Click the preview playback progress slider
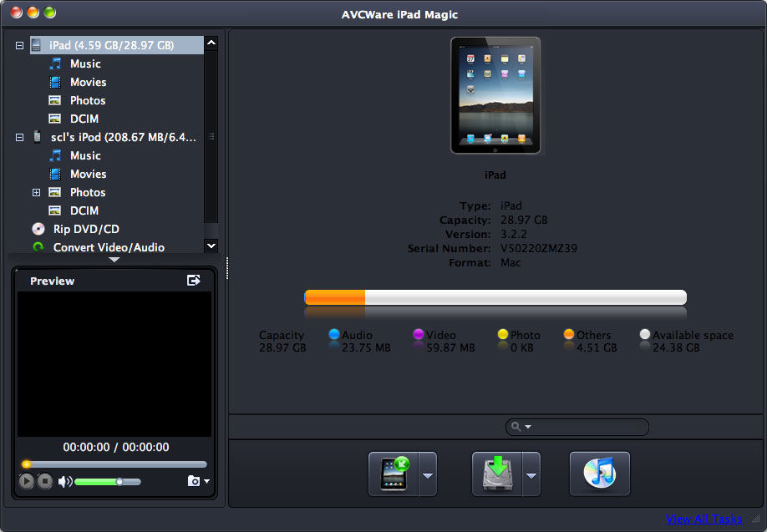 pos(114,464)
